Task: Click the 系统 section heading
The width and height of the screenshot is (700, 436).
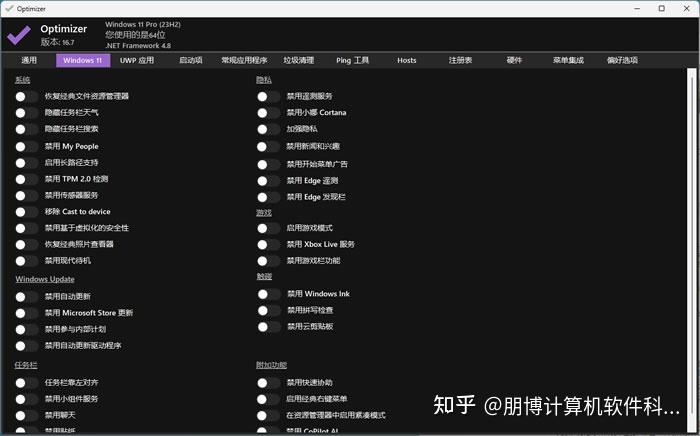Action: [22, 80]
